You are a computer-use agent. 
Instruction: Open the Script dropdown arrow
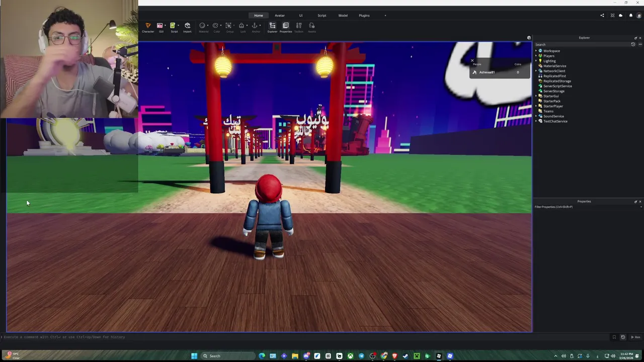coord(178,26)
